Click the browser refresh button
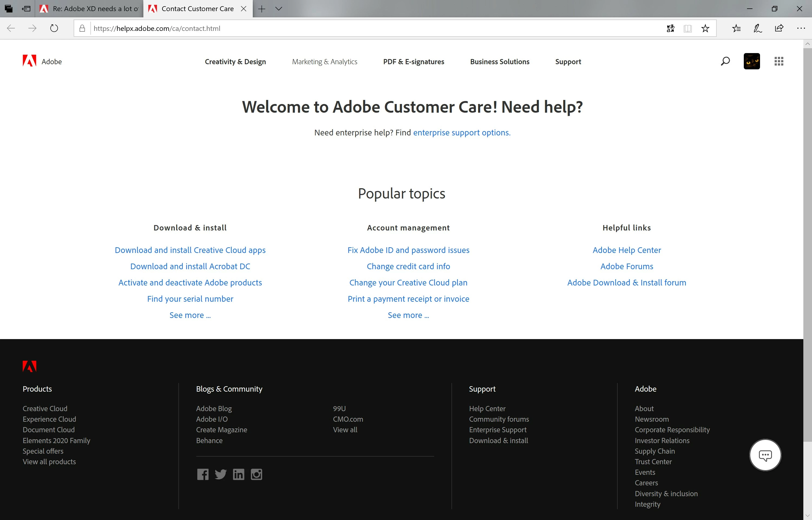The width and height of the screenshot is (812, 520). pos(54,28)
